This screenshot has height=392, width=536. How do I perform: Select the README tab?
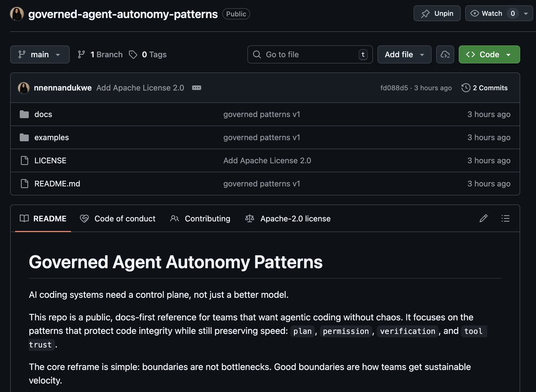pyautogui.click(x=43, y=219)
